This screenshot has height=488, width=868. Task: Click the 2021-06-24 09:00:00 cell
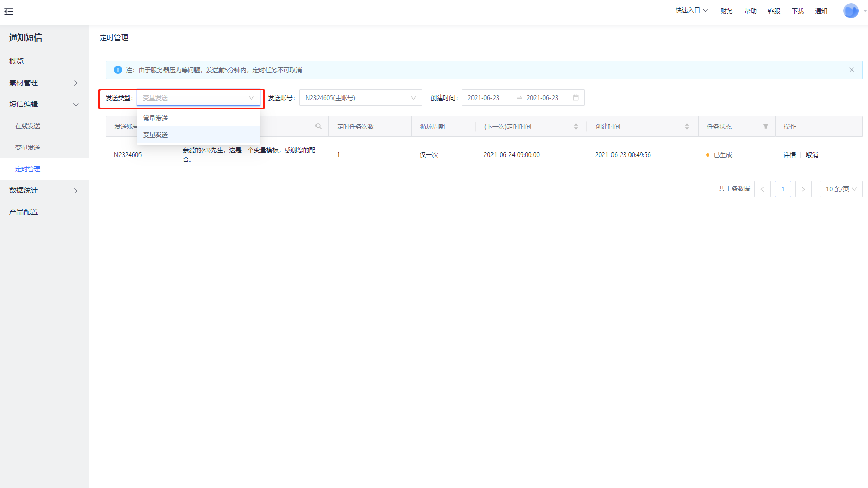point(511,154)
